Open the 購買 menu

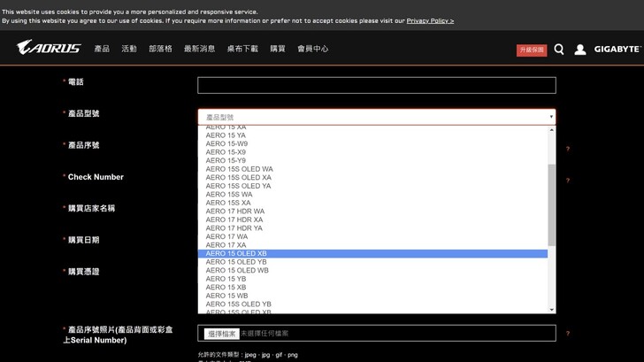point(278,49)
